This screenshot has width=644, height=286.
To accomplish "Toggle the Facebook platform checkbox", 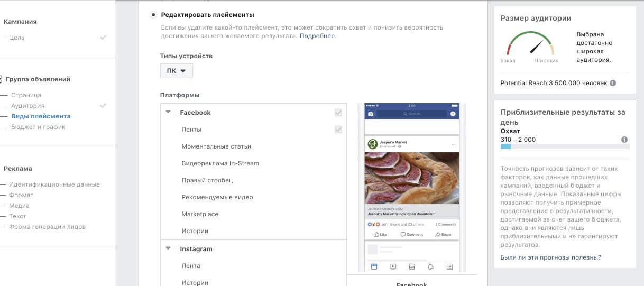I will coord(338,113).
